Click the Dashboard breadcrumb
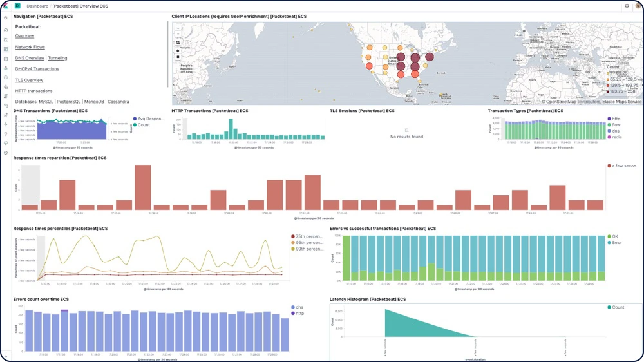 click(x=37, y=6)
